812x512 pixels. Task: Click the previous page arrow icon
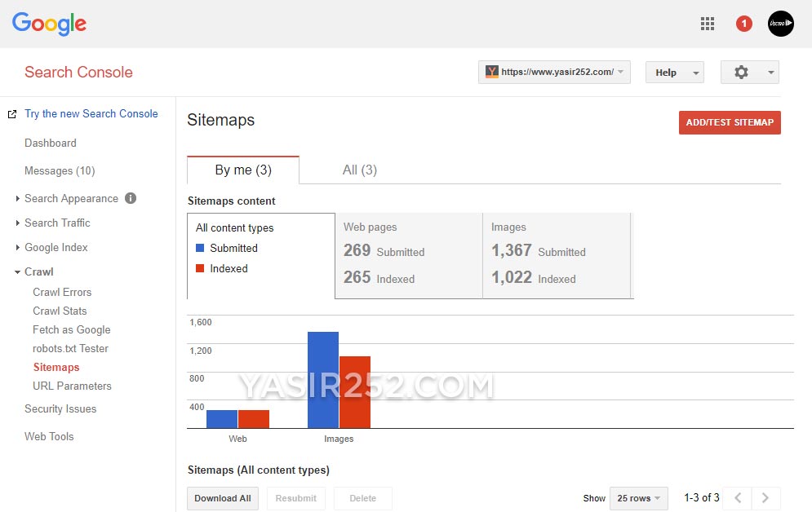[737, 498]
